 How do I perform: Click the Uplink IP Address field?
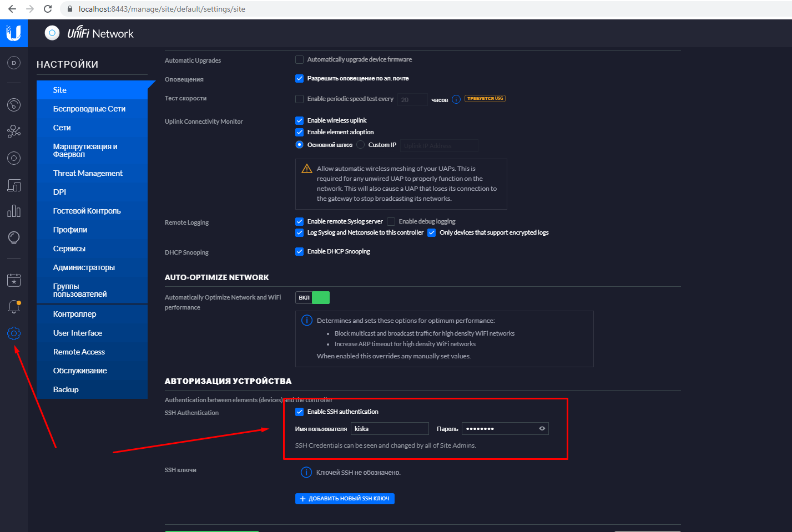pos(439,145)
